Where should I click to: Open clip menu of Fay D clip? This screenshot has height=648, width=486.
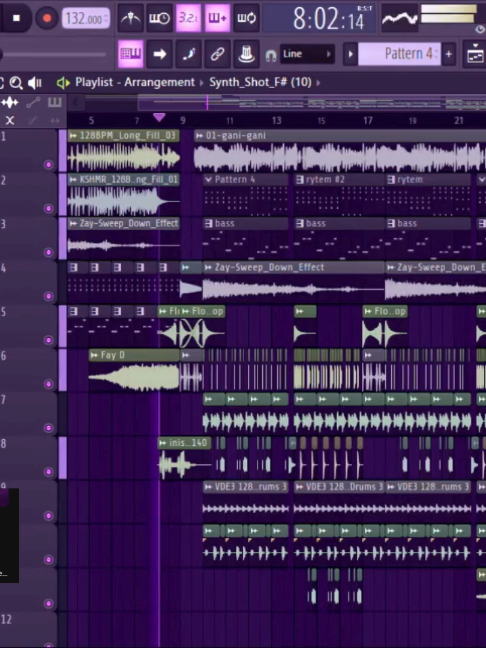(x=95, y=355)
